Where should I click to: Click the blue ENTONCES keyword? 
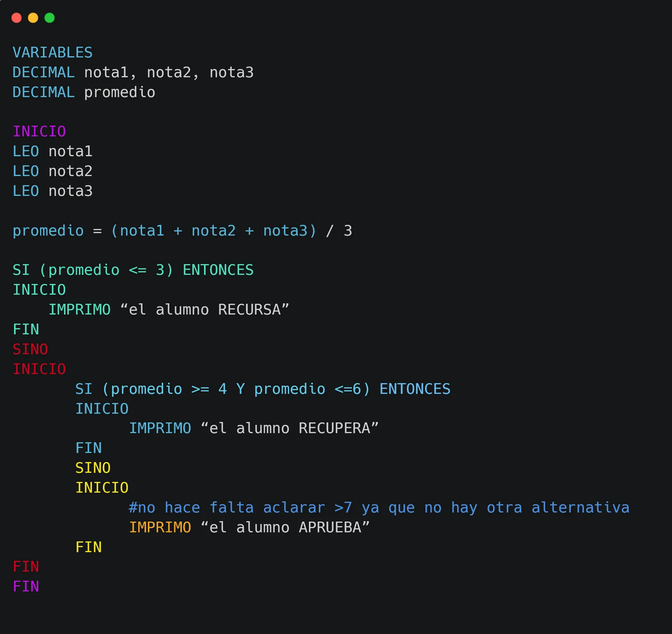click(415, 389)
